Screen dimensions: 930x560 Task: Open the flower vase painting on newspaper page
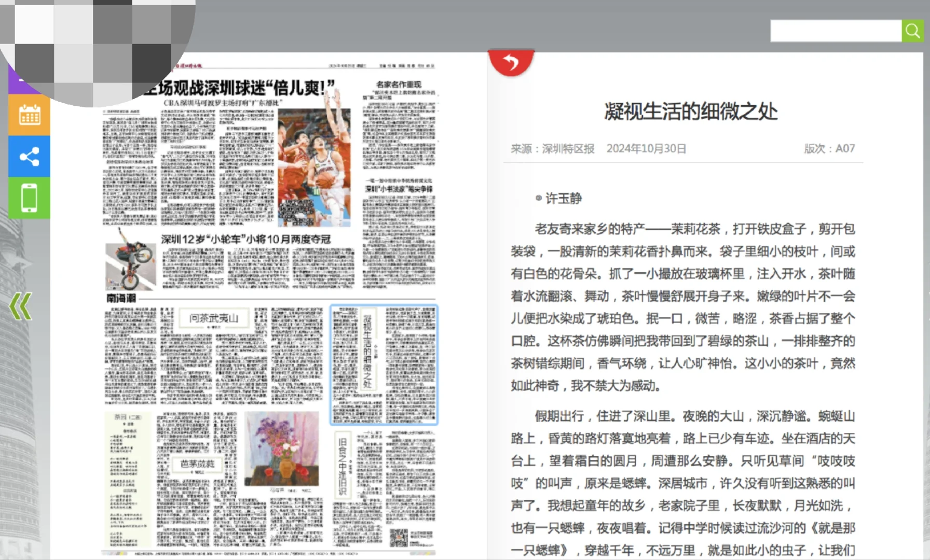[281, 449]
